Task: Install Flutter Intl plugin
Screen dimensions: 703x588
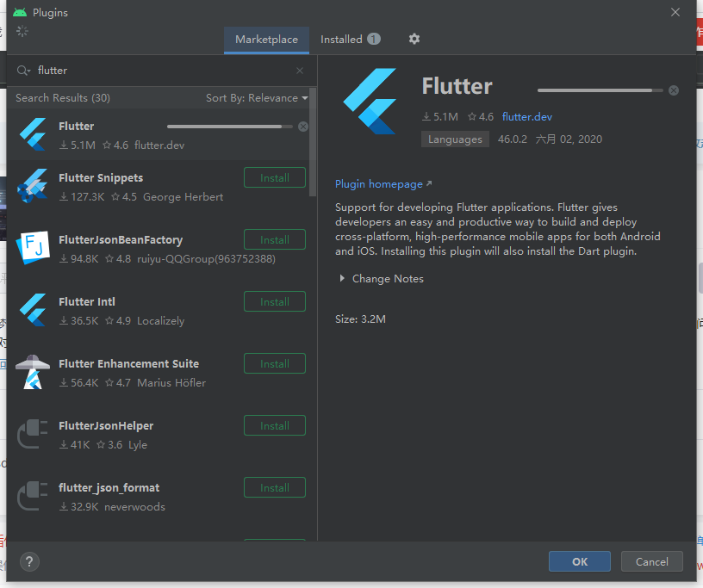Action: [275, 301]
